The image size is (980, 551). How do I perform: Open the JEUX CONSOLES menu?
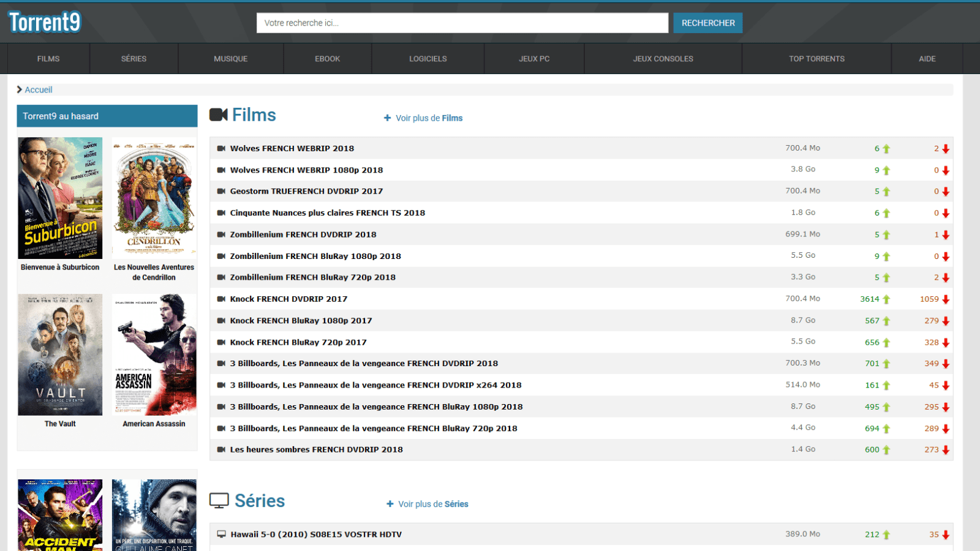(663, 59)
